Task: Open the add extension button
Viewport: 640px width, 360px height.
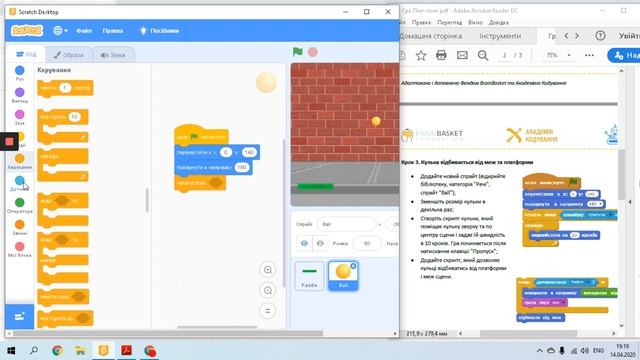Action: tap(20, 316)
